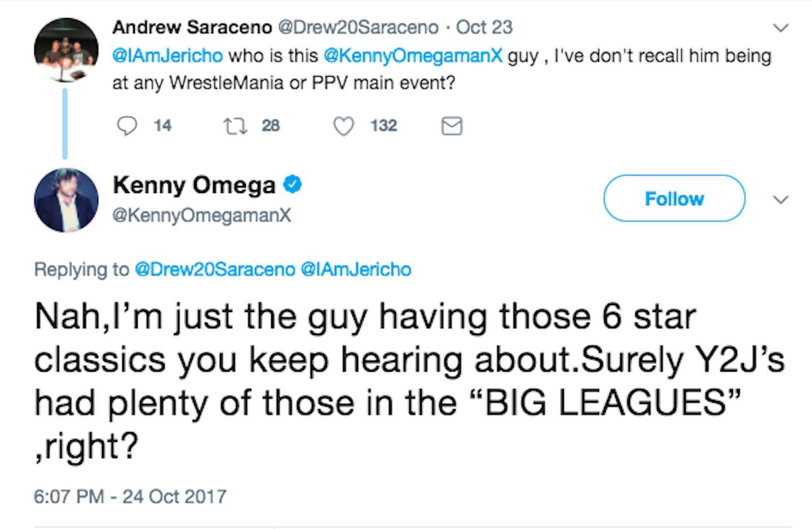The image size is (812, 529).
Task: Click the reply icon under Andrew's tweet
Action: point(127,125)
